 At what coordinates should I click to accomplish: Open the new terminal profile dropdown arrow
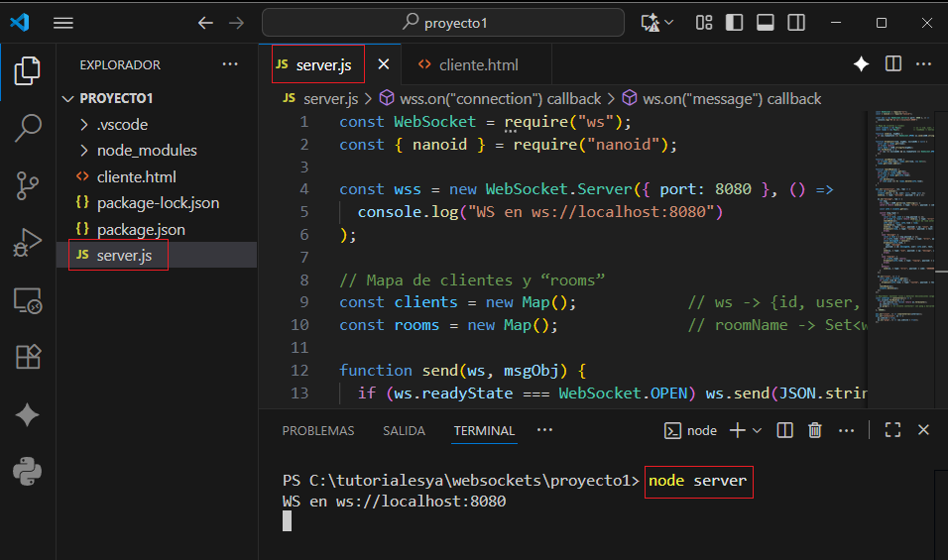pyautogui.click(x=758, y=430)
